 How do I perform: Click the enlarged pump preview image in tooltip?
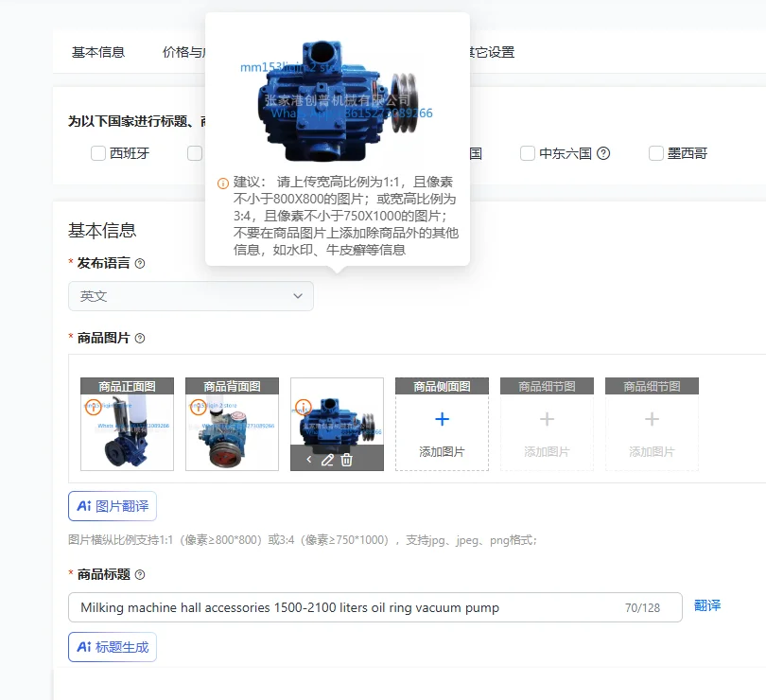point(338,101)
